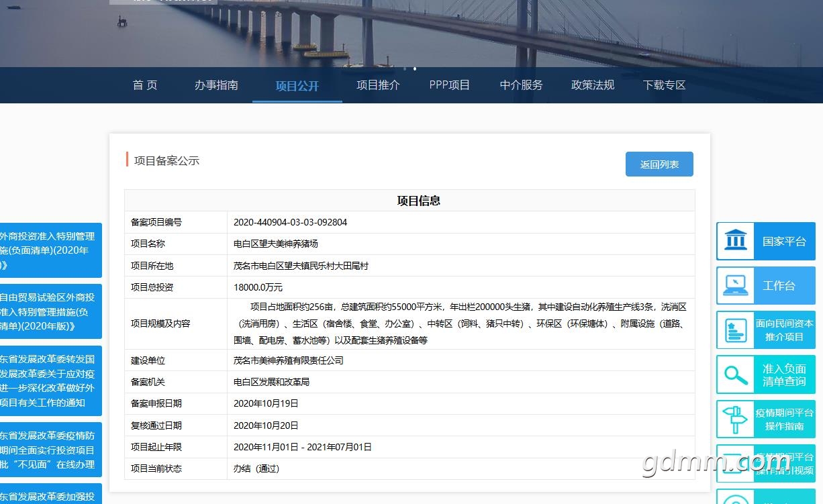Click the 项目当前状态 row label
Screen dimensions: 823x504
[156, 468]
